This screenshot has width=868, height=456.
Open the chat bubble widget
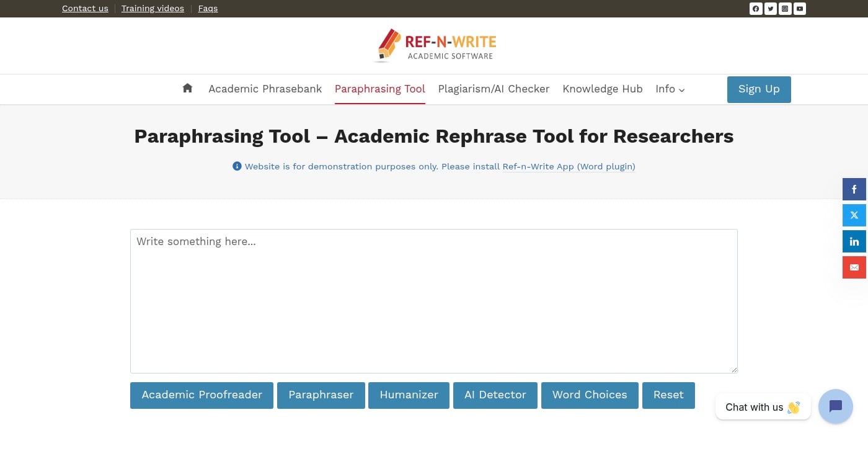click(835, 406)
